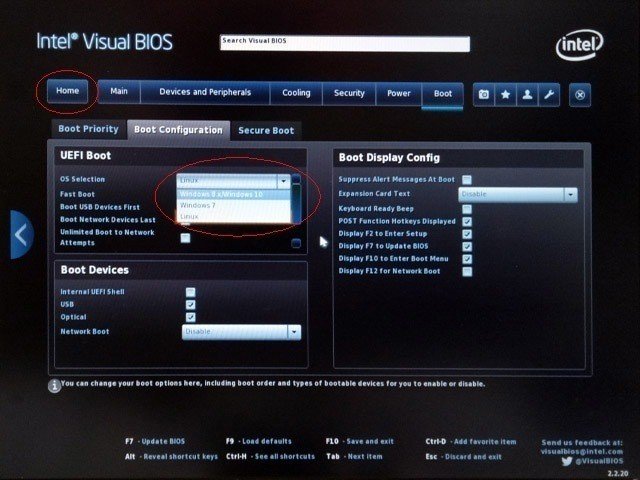Click the Intel logo
The image size is (640, 480).
pos(579,44)
